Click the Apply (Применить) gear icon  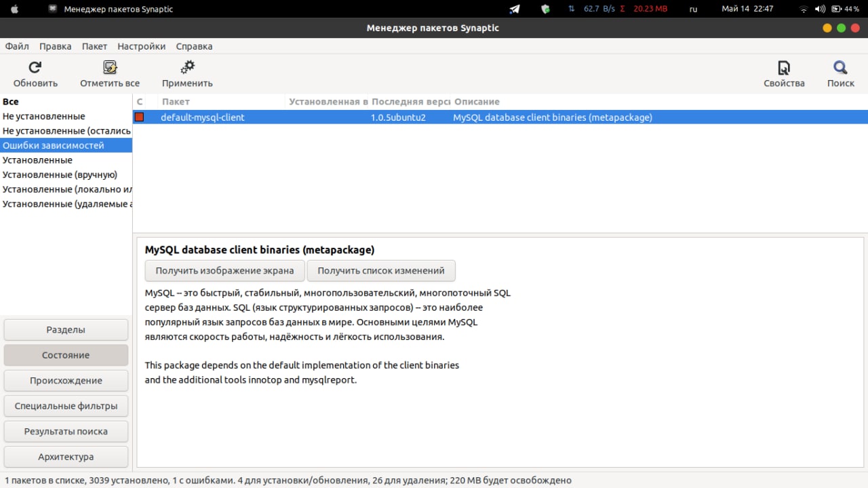pos(187,67)
